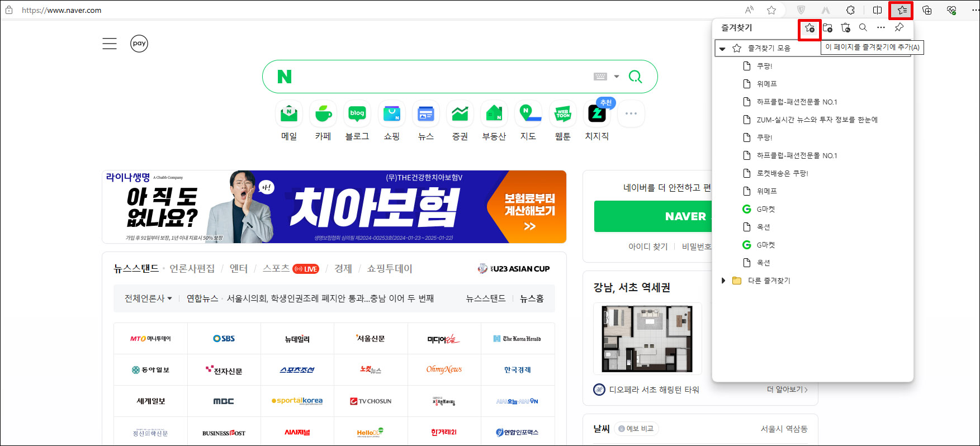Open SBS press logo
Screen dimensions: 980x446
tap(224, 339)
